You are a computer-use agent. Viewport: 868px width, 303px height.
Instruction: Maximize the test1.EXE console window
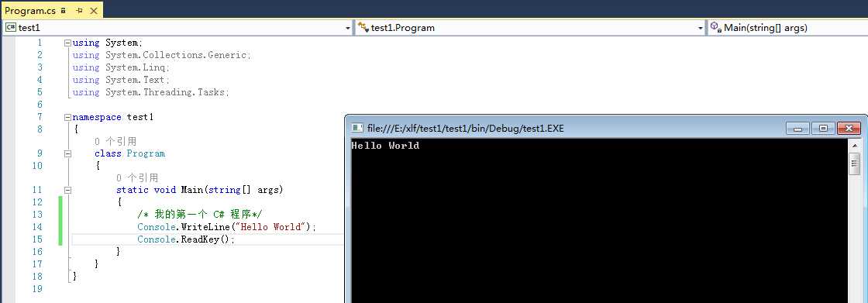coord(823,129)
